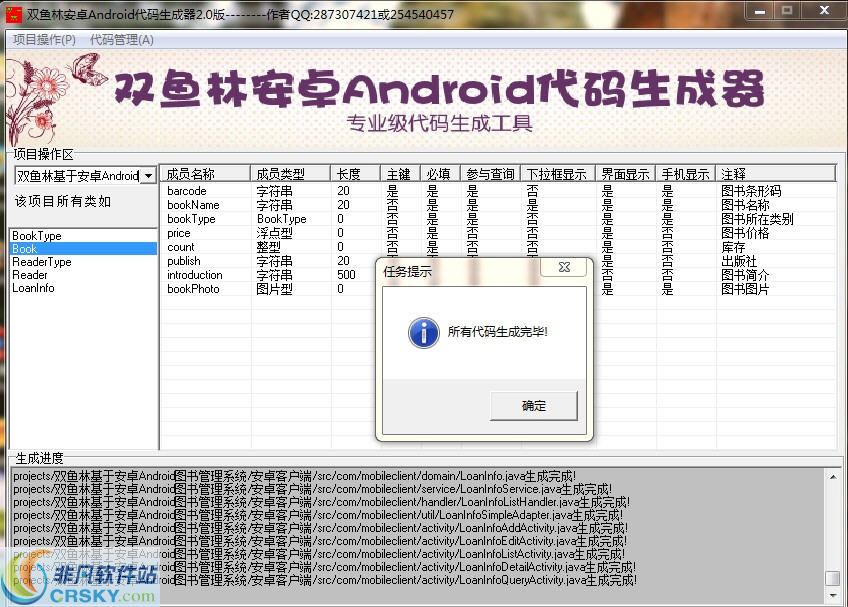Maximize the main application window
This screenshot has height=607, width=848.
coord(787,11)
